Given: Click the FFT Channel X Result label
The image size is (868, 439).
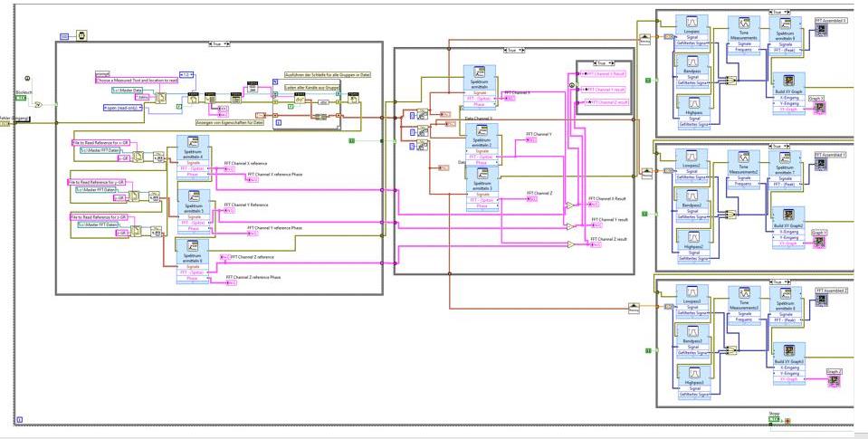Looking at the screenshot, I should tap(607, 197).
